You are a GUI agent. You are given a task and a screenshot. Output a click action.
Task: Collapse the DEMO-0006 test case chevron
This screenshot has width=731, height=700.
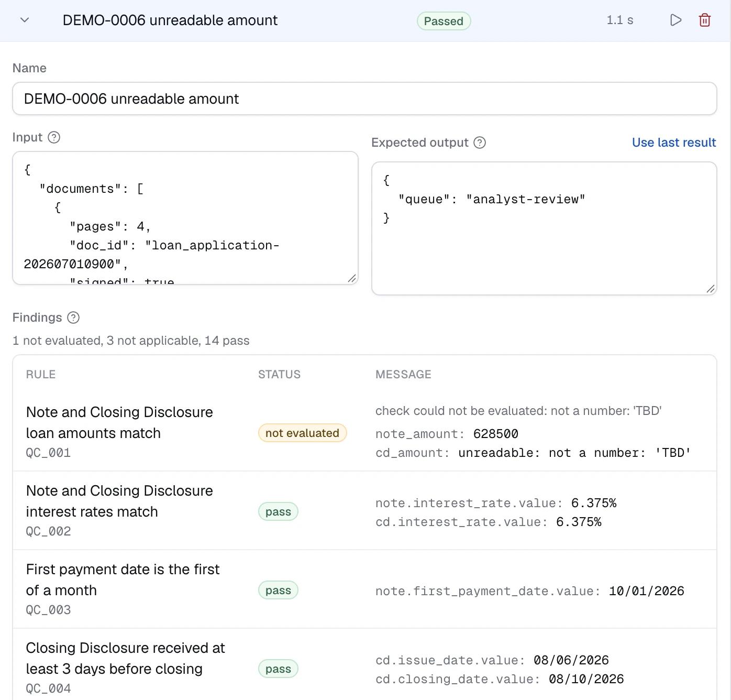point(25,20)
